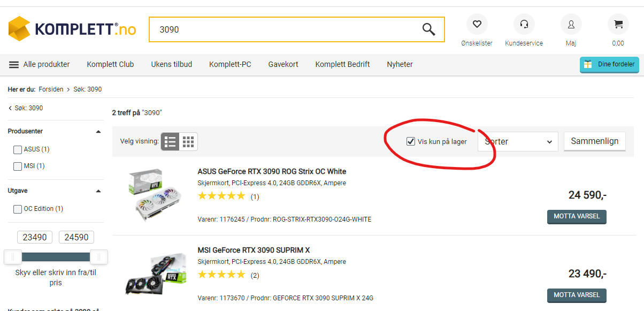Click MOTTA VARSEL for ASUS card
This screenshot has width=644, height=311.
point(577,216)
